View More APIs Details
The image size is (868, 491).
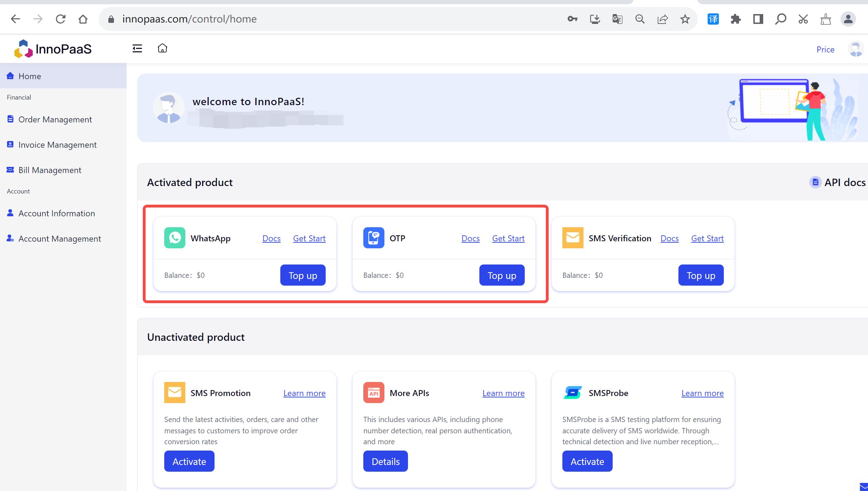coord(385,461)
